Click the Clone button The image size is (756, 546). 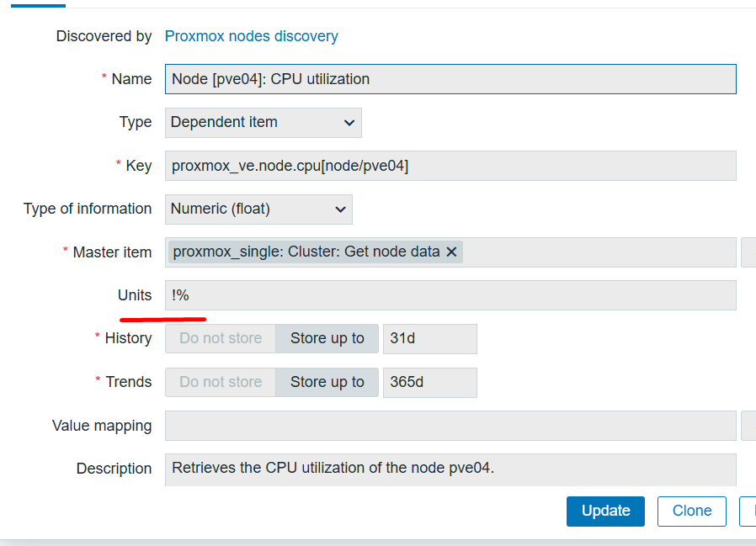coord(691,511)
